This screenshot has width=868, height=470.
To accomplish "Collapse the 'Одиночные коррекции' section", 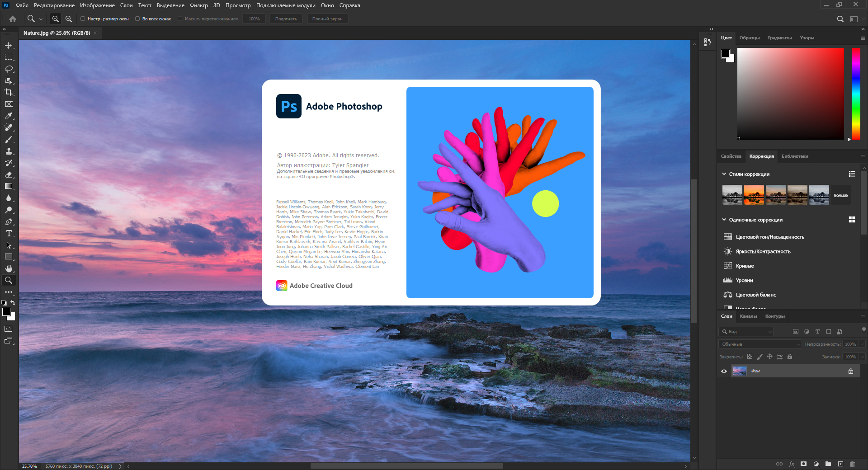I will click(724, 220).
